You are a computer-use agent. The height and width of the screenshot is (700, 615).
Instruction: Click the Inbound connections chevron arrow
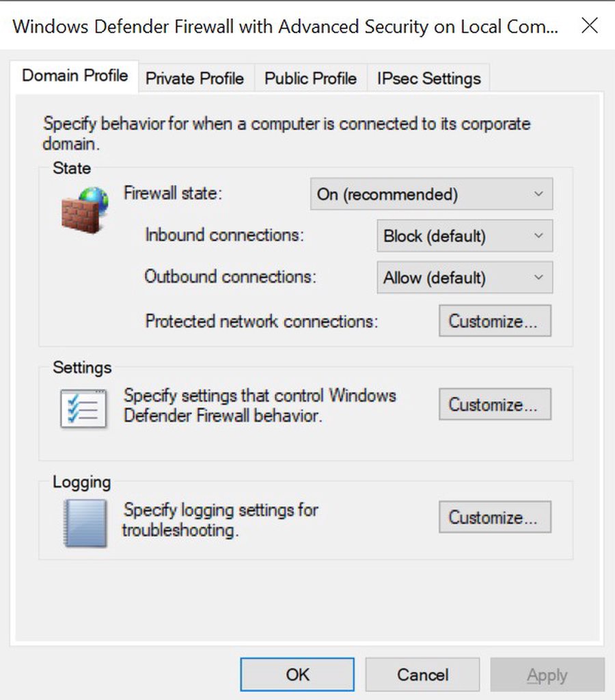coord(538,236)
